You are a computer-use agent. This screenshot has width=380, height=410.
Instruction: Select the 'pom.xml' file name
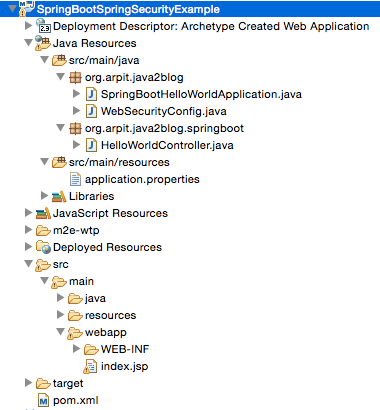76,401
